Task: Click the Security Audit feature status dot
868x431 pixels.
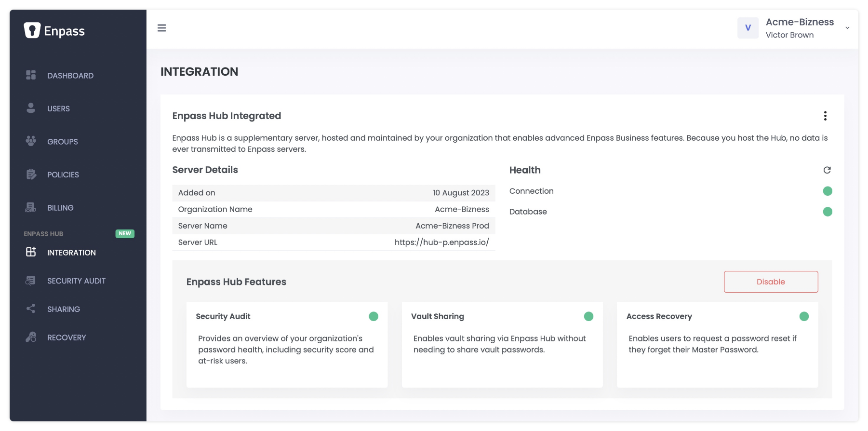Action: tap(374, 316)
